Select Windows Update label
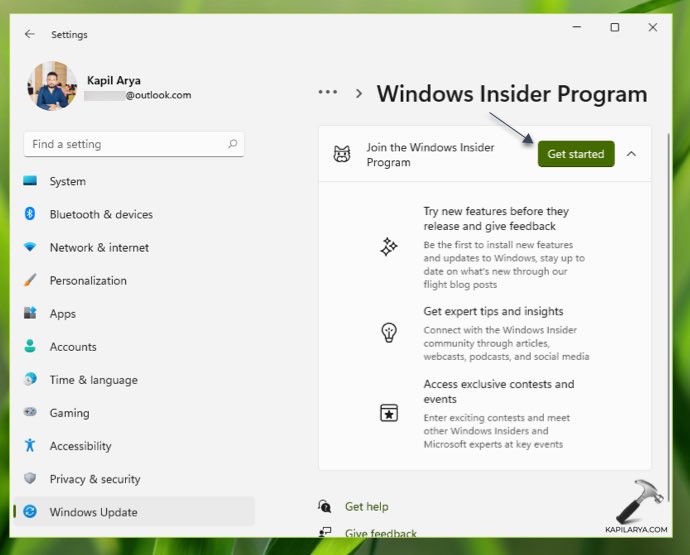 (93, 512)
